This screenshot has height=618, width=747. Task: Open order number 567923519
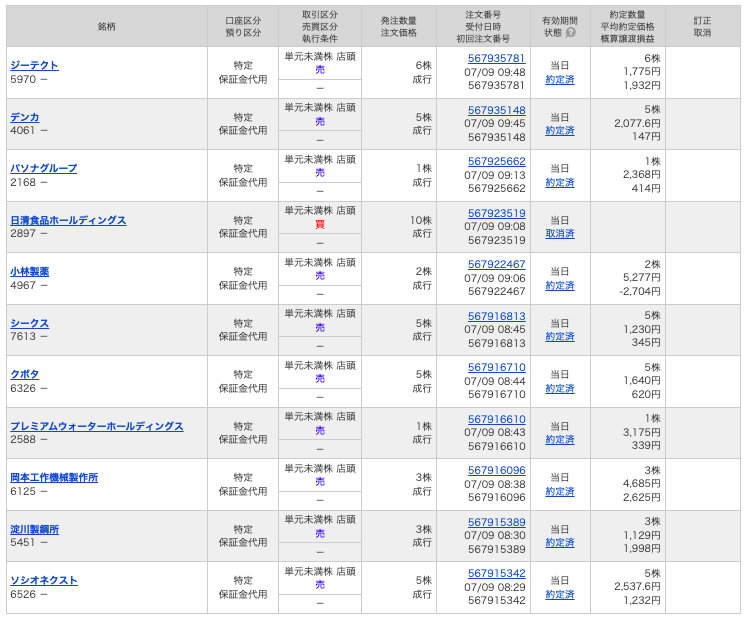tap(496, 213)
